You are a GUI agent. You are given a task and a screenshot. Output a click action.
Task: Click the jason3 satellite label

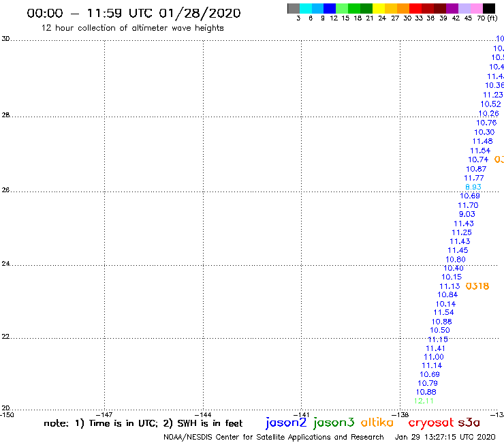[x=334, y=423]
